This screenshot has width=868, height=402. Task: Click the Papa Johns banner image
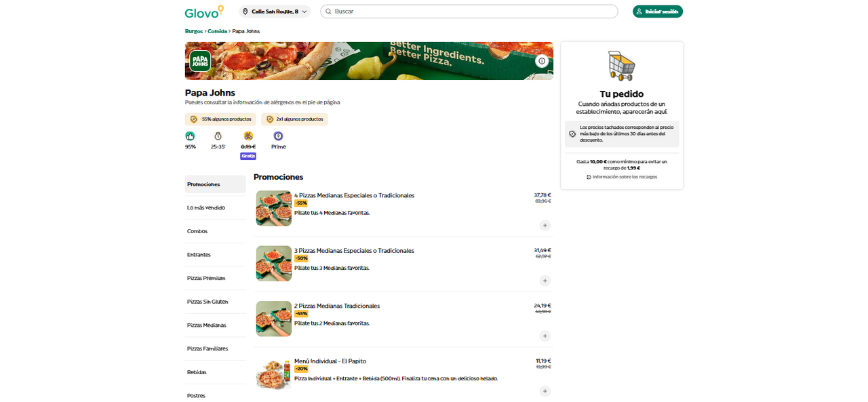[369, 61]
